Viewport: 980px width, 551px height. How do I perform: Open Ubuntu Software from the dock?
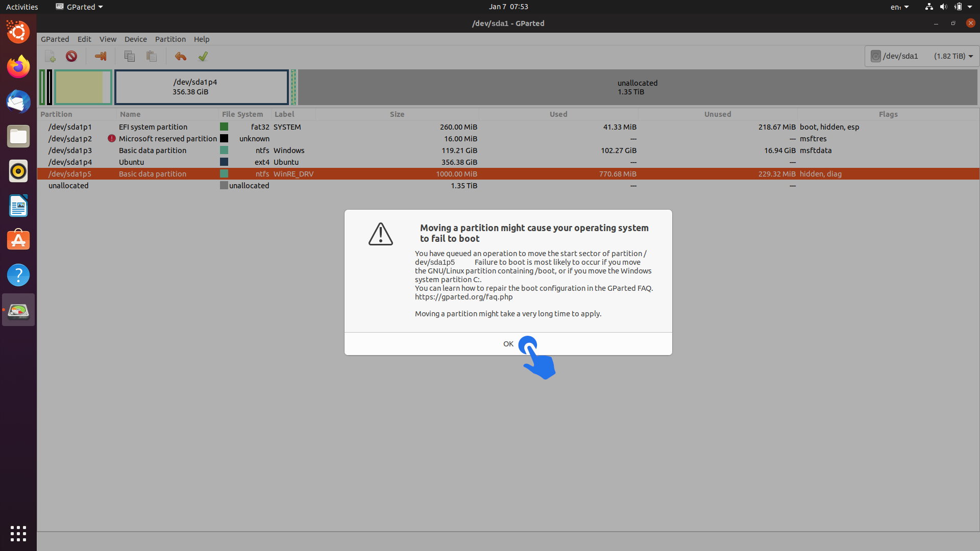click(x=18, y=240)
